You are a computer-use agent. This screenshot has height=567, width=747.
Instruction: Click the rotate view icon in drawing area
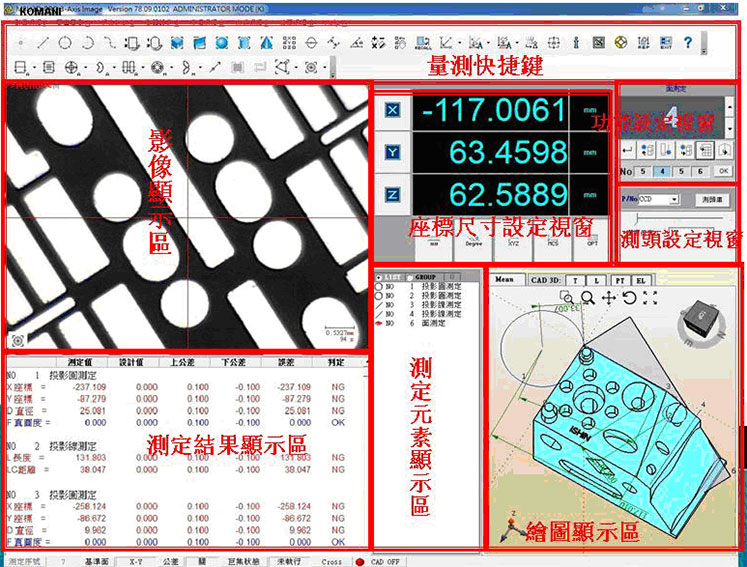pyautogui.click(x=629, y=297)
